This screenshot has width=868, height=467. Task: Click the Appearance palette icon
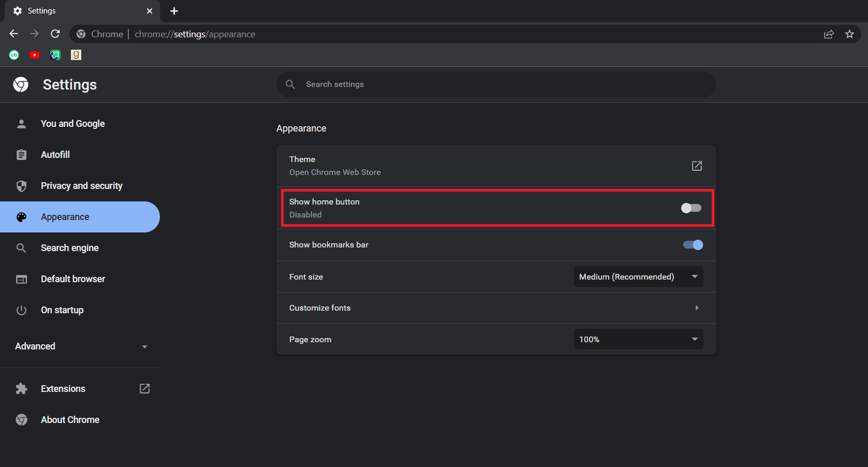(x=21, y=217)
